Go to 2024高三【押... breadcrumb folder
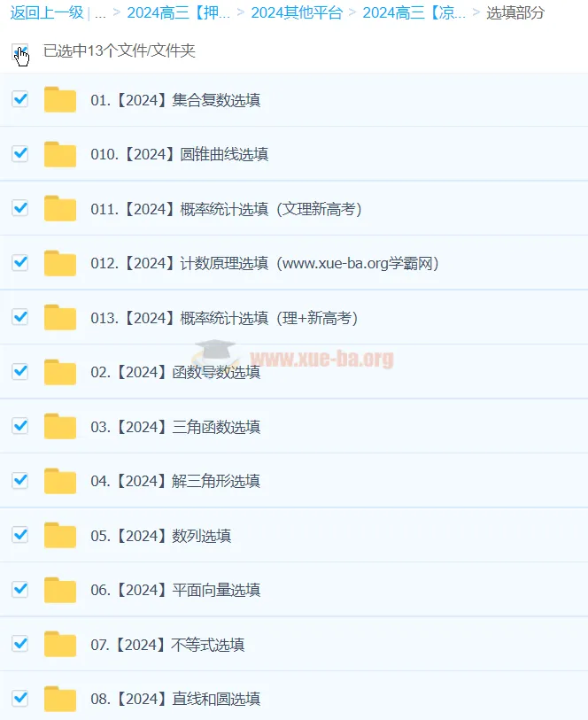588x720 pixels. click(x=179, y=13)
